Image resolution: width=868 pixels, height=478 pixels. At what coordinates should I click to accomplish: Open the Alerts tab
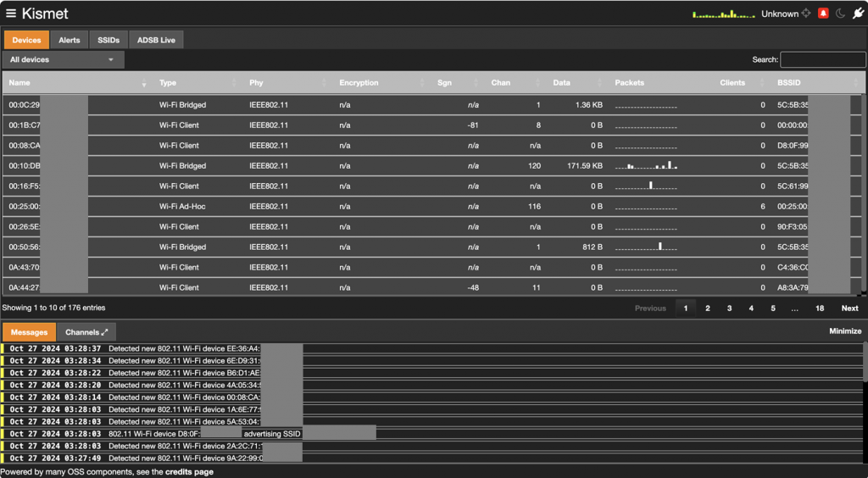70,40
